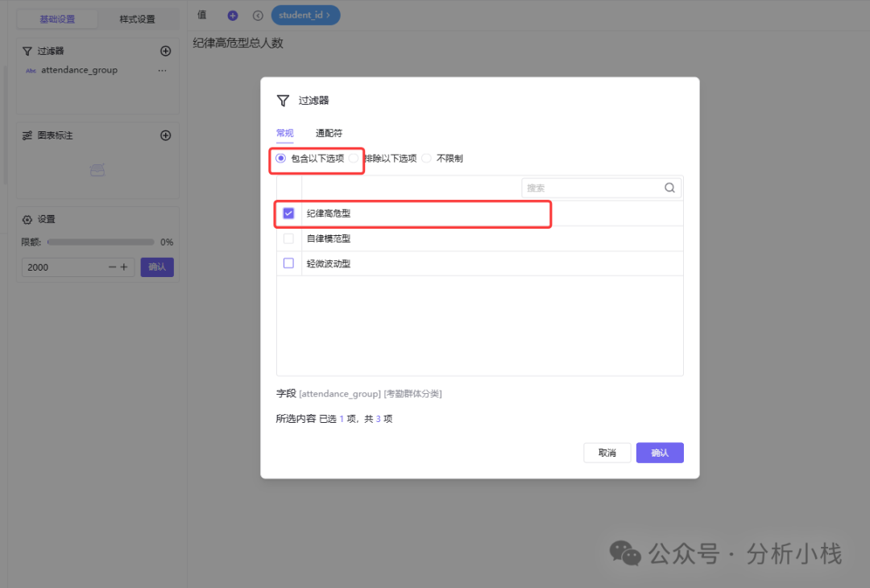
Task: Select 不限制 radio option
Action: 426,159
